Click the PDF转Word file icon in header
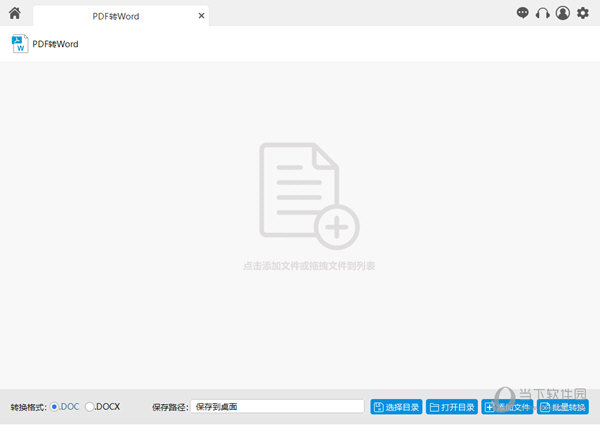The image size is (600, 425). pyautogui.click(x=20, y=44)
